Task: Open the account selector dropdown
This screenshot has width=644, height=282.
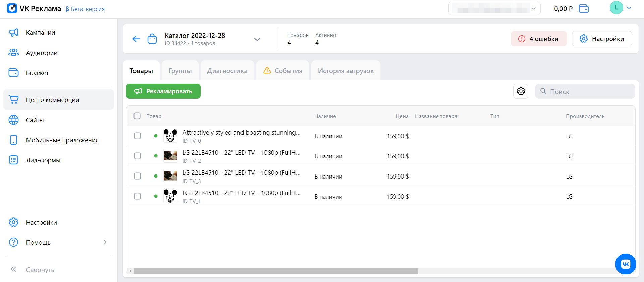Action: coord(494,8)
